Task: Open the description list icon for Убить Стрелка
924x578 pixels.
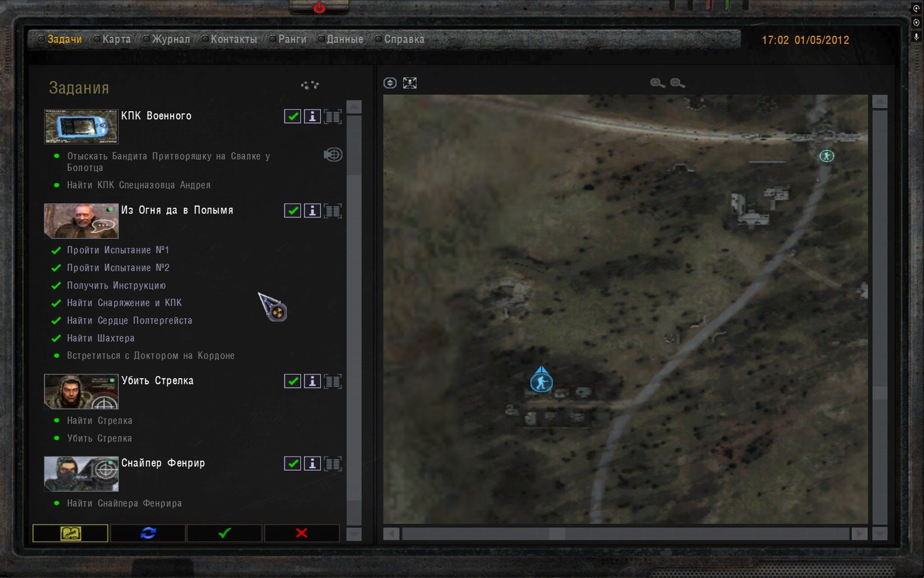Action: [x=333, y=381]
